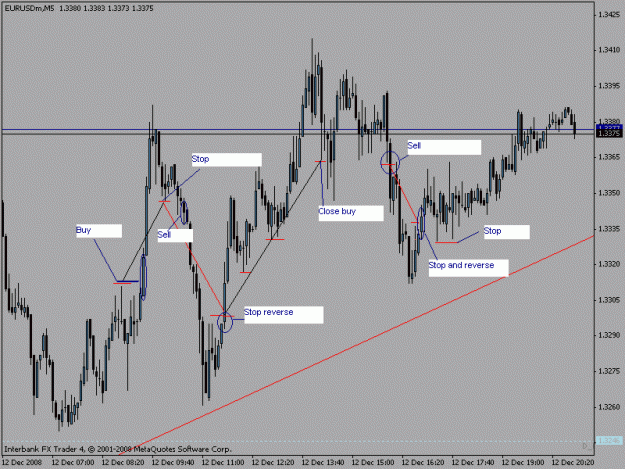Select the blue horizontal price line
The height and width of the screenshot is (469, 625).
(x=298, y=130)
